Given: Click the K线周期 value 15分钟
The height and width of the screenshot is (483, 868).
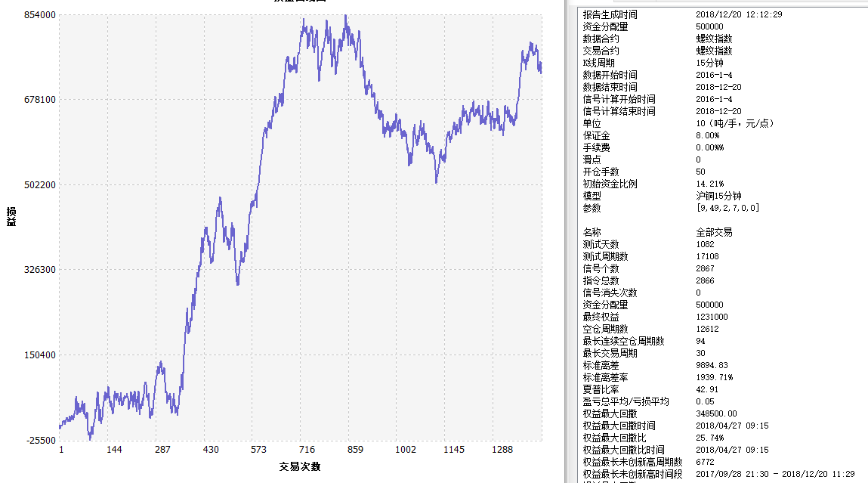Looking at the screenshot, I should [x=709, y=63].
